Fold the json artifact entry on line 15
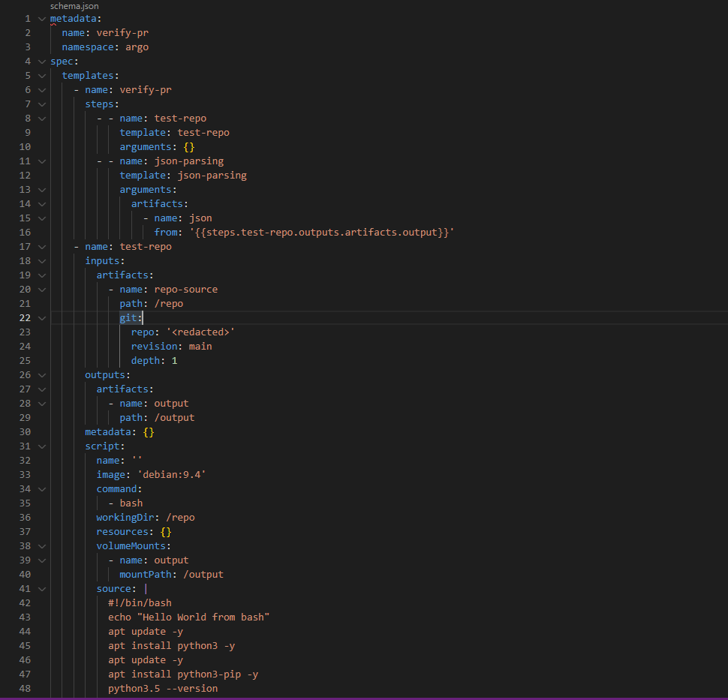This screenshot has width=728, height=700. pos(42,218)
